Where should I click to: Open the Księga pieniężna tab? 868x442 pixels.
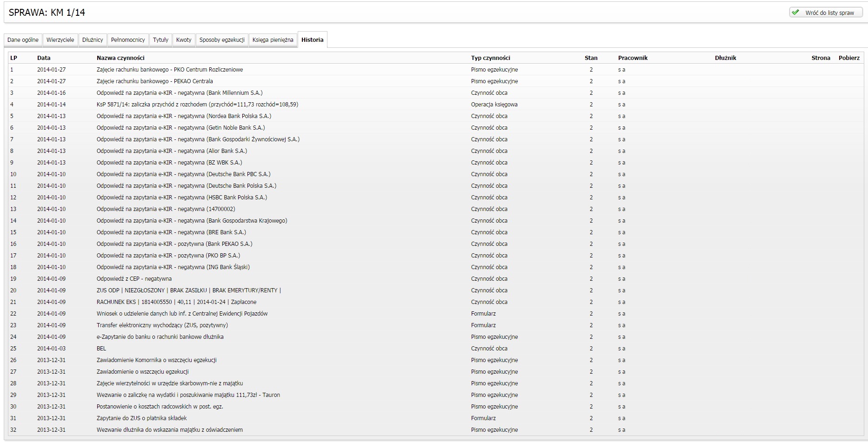point(273,40)
